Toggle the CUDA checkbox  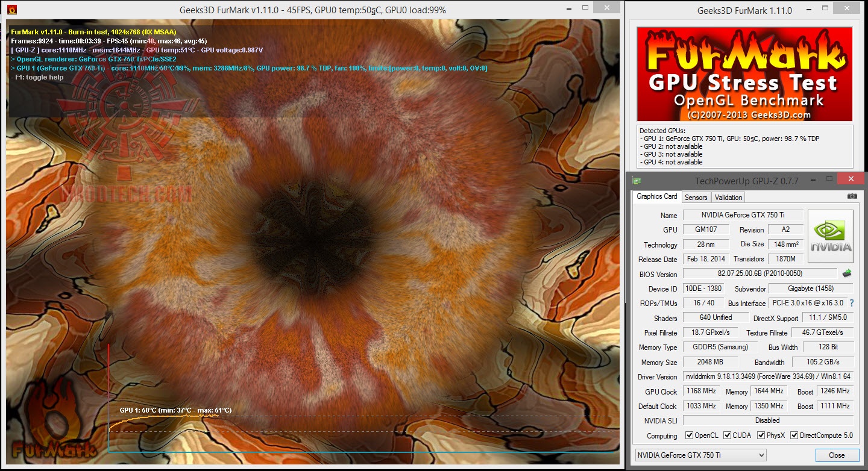728,435
